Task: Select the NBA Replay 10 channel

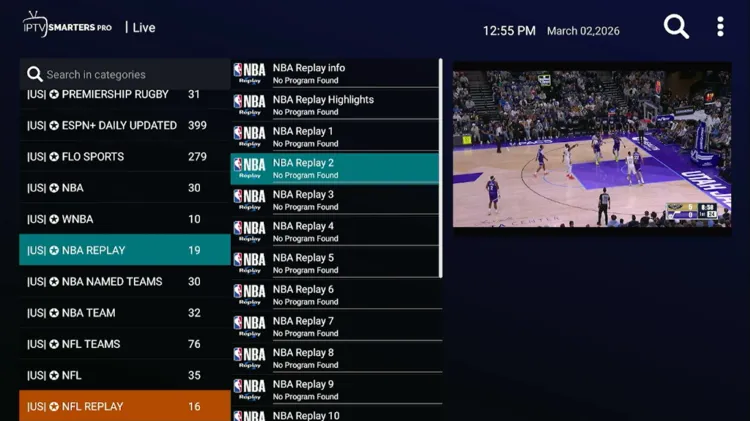Action: [x=336, y=414]
